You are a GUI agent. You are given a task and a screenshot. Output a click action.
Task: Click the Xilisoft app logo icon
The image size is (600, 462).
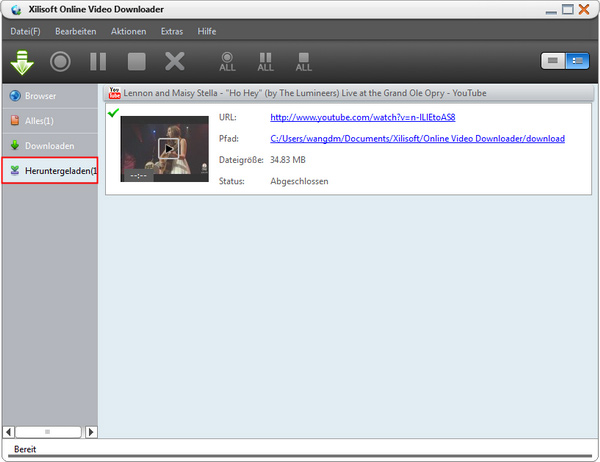(16, 10)
